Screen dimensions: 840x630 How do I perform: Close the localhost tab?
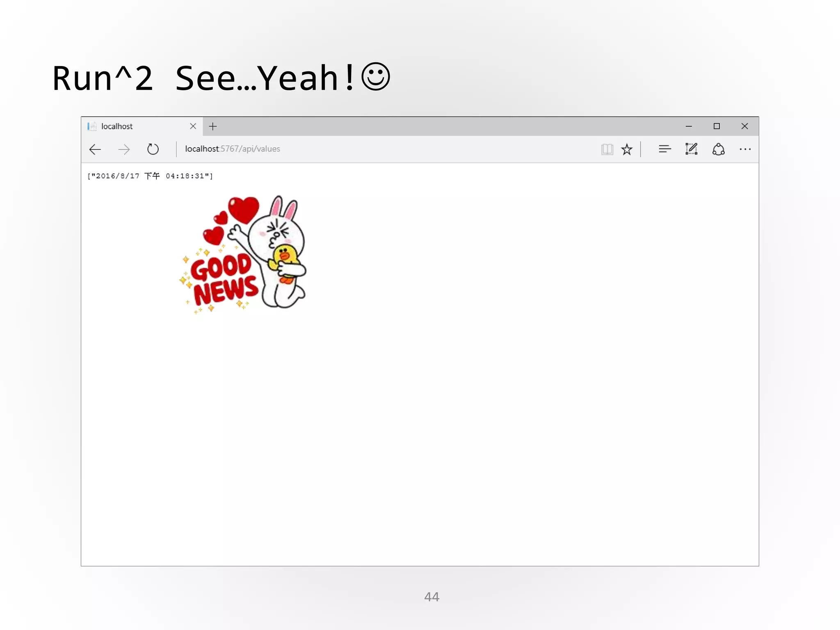click(193, 126)
